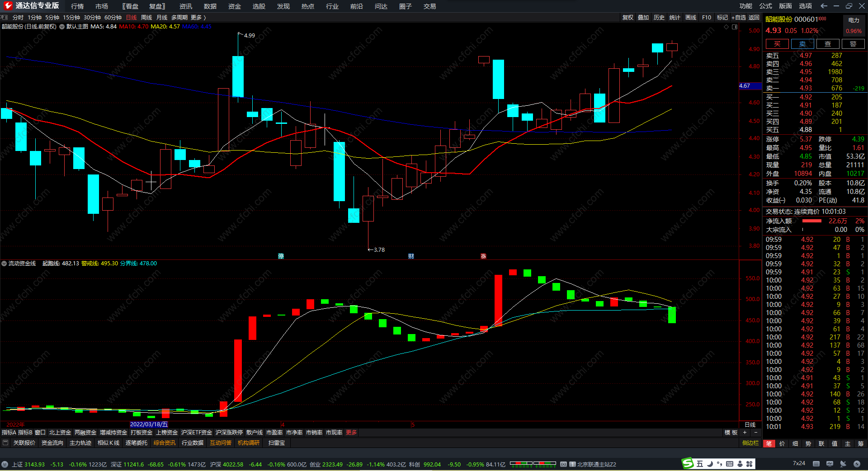Open settings circle beside 默认主图 label
This screenshot has width=868, height=471.
[x=62, y=27]
